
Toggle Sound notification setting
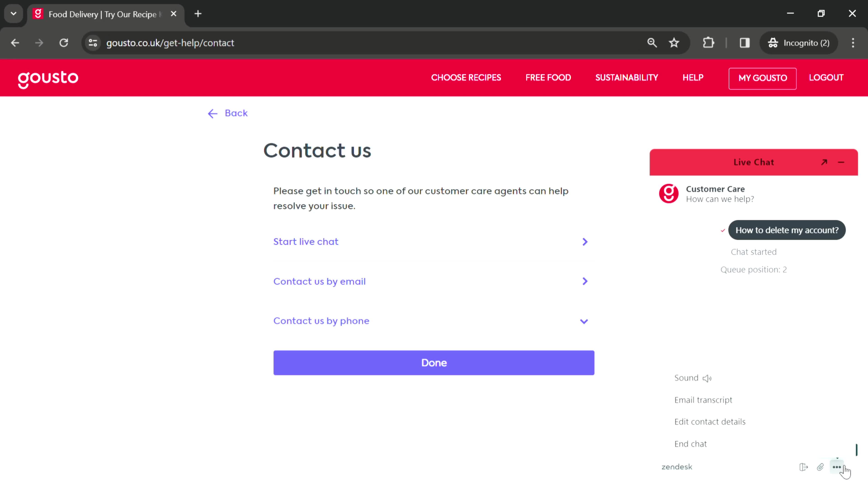[x=693, y=378]
